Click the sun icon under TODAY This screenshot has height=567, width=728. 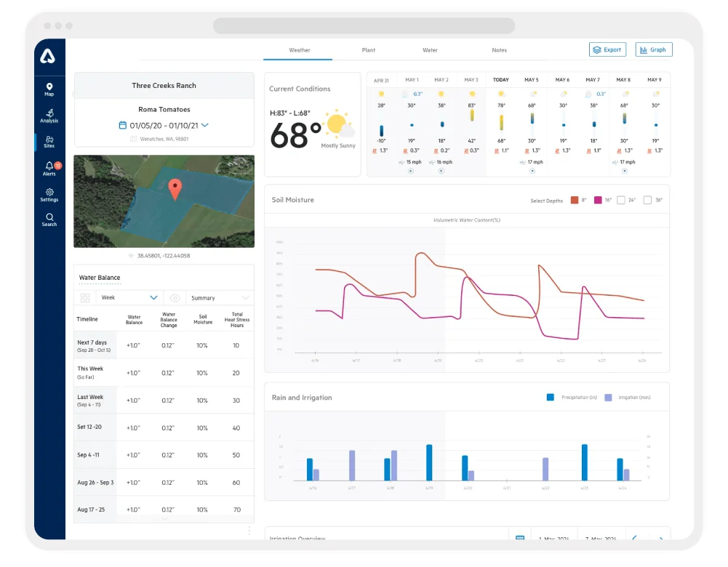[501, 94]
